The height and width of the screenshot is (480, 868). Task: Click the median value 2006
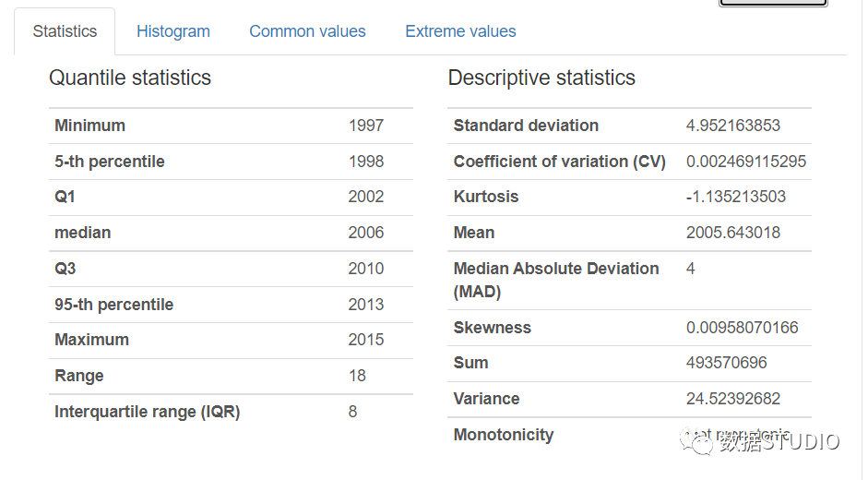coord(366,233)
